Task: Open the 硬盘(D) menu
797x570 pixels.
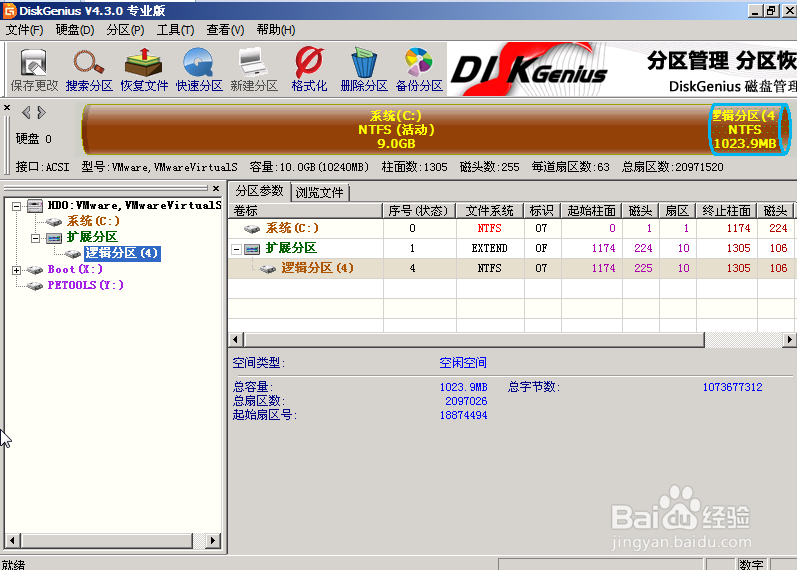Action: pyautogui.click(x=75, y=30)
